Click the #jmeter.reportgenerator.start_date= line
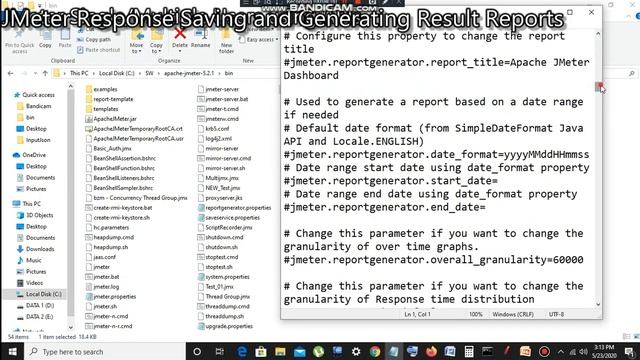This screenshot has width=640, height=360. tap(391, 181)
